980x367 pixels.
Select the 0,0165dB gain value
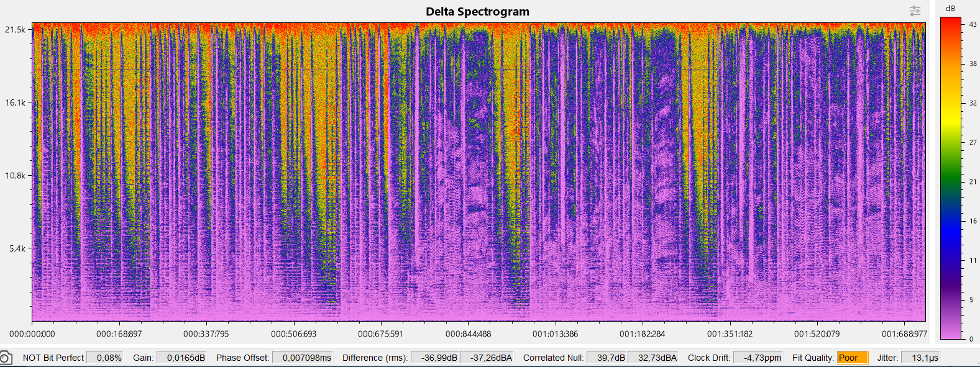[x=181, y=358]
